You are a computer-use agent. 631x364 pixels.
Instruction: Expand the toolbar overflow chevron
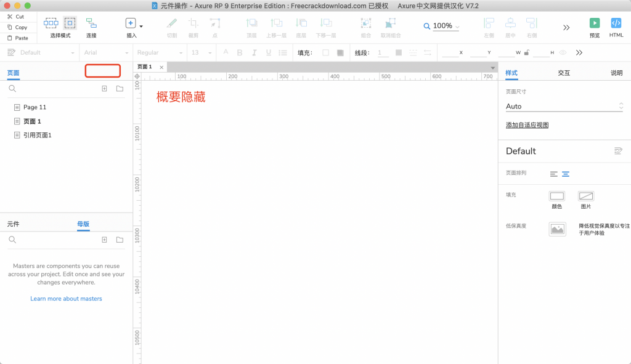coord(566,27)
